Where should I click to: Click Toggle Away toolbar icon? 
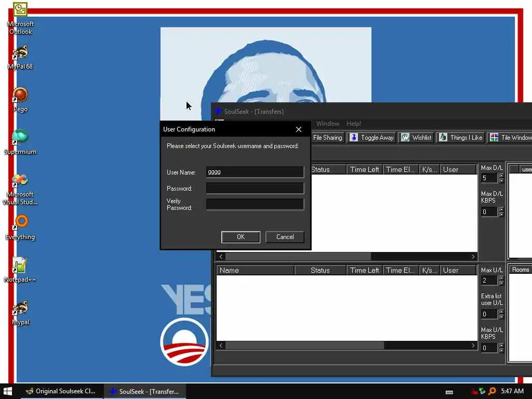click(x=353, y=137)
